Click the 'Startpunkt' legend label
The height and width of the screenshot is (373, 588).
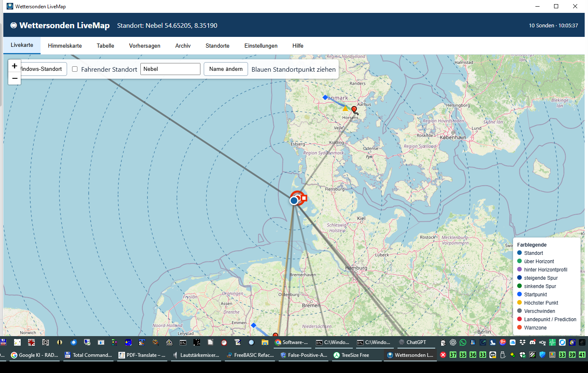coord(535,295)
